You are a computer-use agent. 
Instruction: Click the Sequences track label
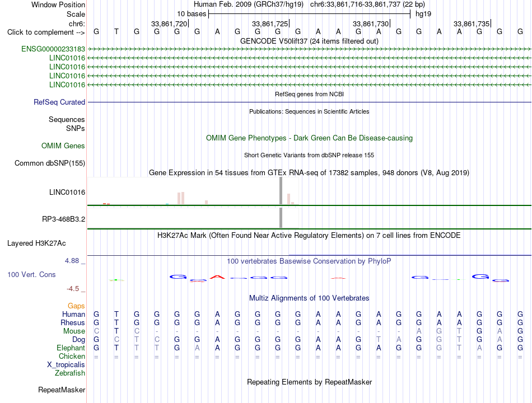tap(67, 119)
